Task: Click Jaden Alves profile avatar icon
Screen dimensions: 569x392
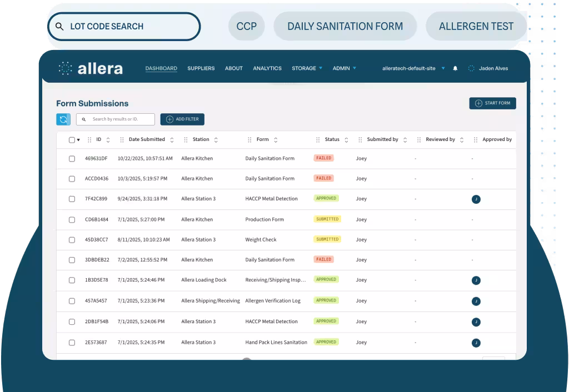Action: click(471, 68)
